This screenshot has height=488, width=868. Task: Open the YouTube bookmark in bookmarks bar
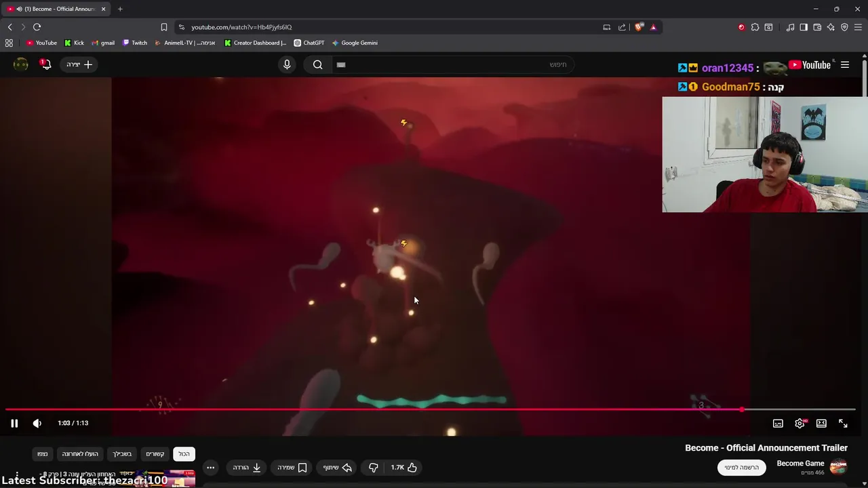(x=41, y=43)
